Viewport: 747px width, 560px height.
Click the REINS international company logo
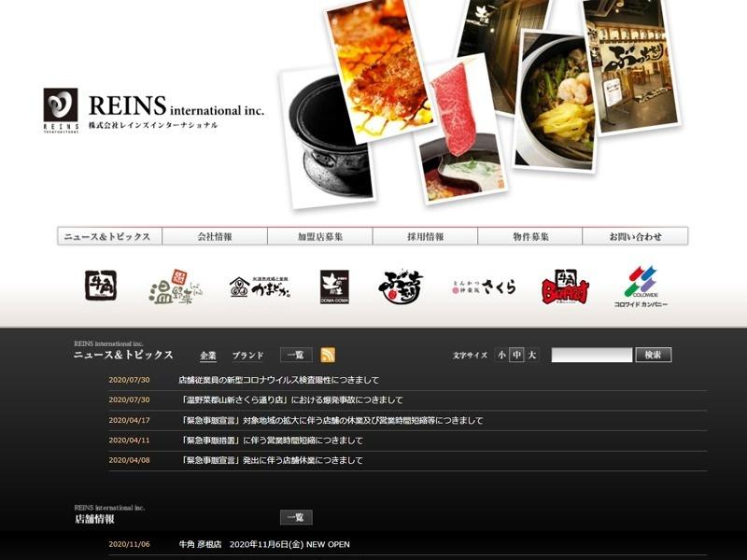[x=153, y=110]
